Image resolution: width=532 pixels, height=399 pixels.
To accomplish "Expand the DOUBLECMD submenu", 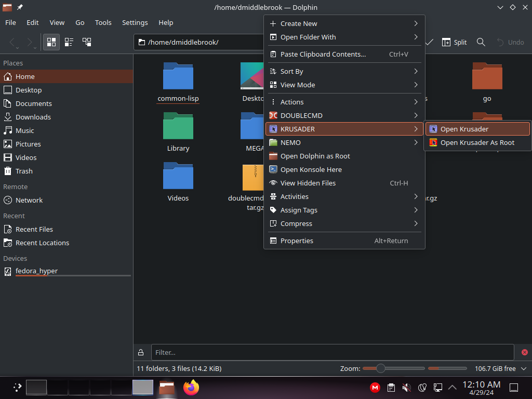I will click(344, 116).
